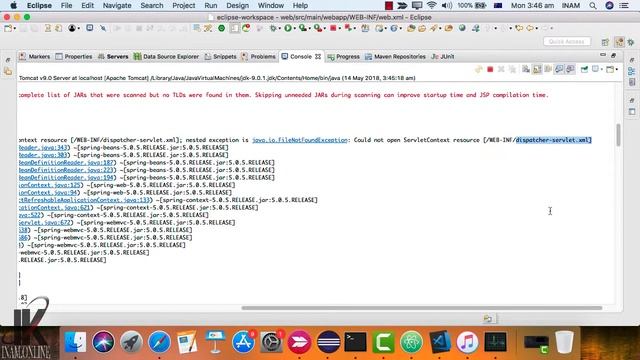Click the globe web browser toolbar icon
The image size is (640, 360).
pos(462,28)
